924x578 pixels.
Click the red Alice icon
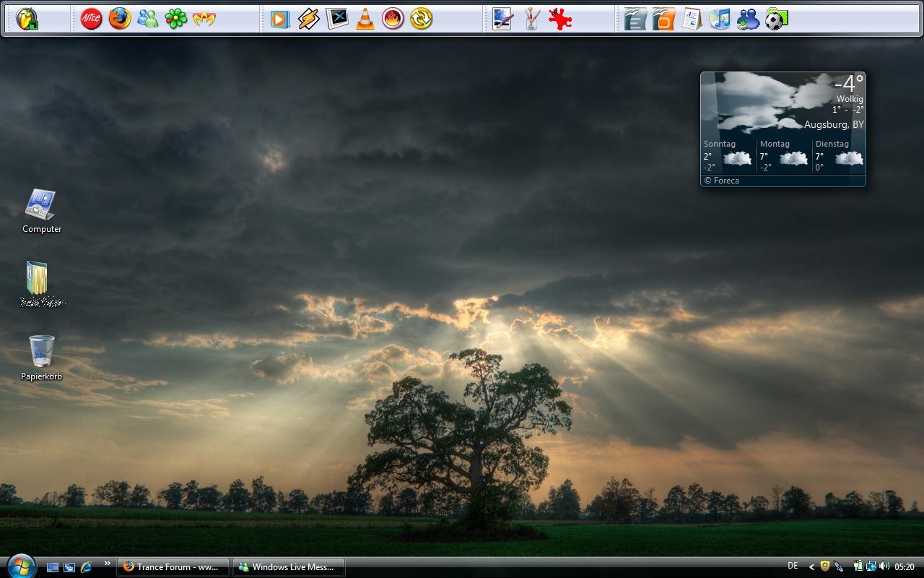[x=91, y=19]
